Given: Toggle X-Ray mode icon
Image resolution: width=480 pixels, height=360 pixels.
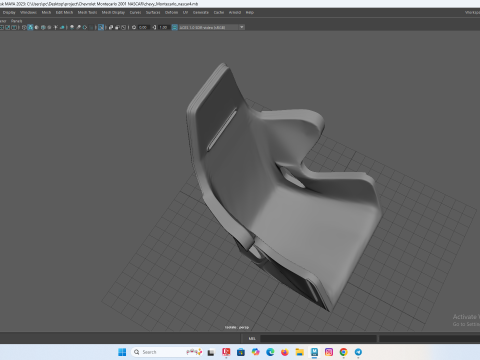Looking at the screenshot, I should click(111, 27).
